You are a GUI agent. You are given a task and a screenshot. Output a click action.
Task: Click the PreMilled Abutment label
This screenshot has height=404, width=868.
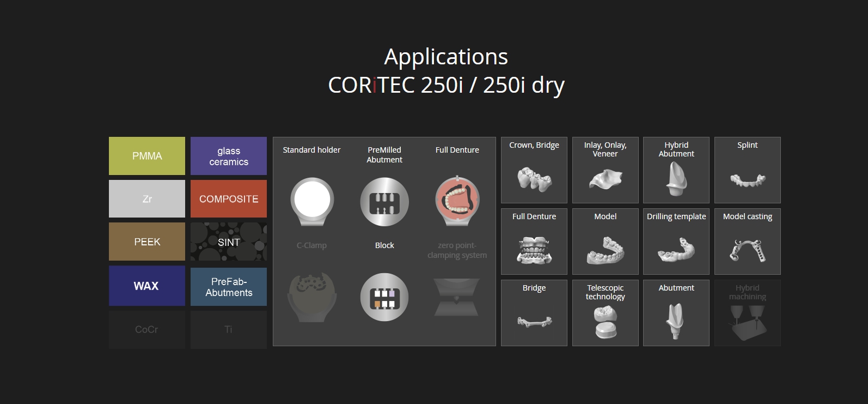coord(384,155)
